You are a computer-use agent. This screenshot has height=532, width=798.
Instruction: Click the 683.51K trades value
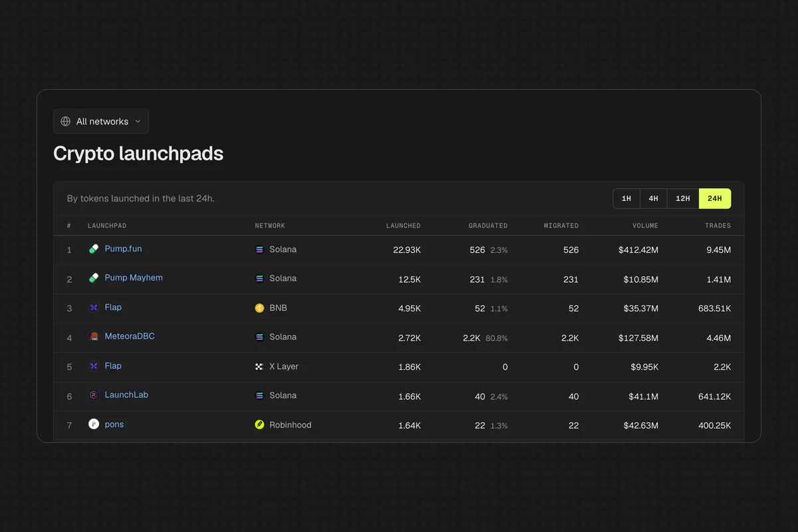click(715, 309)
